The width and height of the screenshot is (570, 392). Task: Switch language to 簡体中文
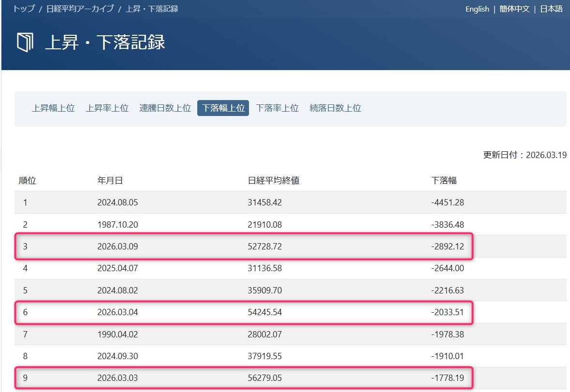(x=514, y=9)
